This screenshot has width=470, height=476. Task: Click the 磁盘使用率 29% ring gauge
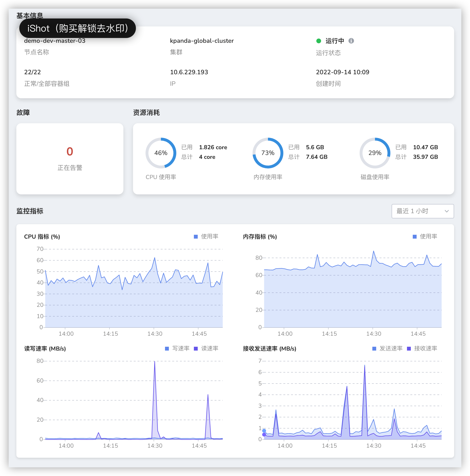point(375,153)
